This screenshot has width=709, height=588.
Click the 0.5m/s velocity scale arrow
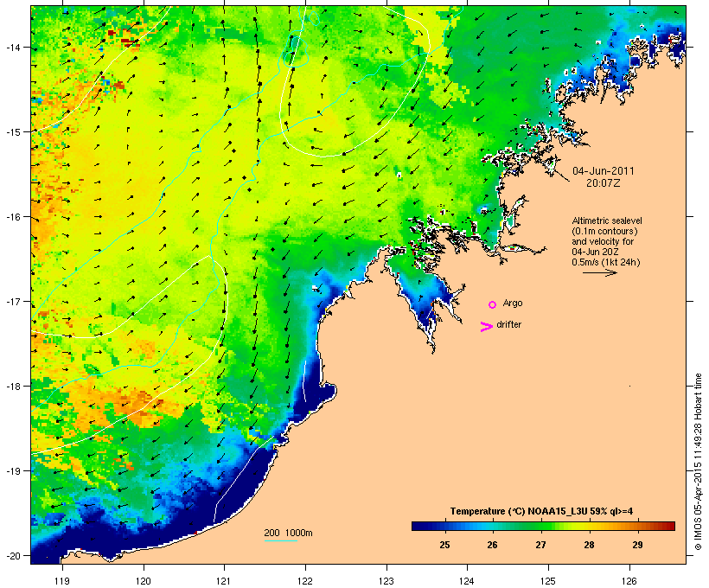click(600, 272)
